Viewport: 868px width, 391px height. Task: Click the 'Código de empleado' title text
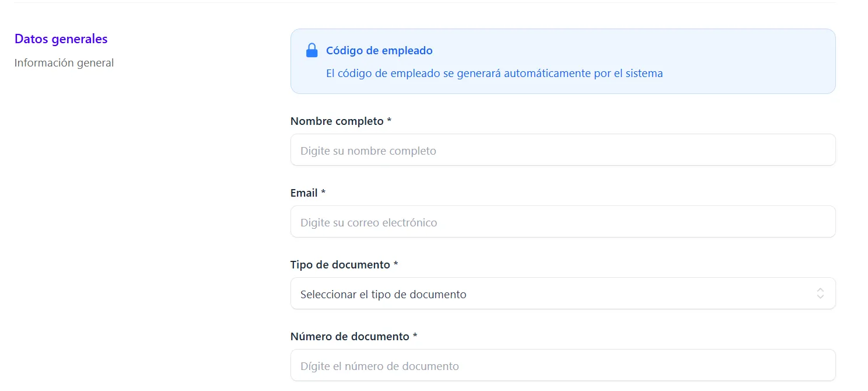[379, 50]
